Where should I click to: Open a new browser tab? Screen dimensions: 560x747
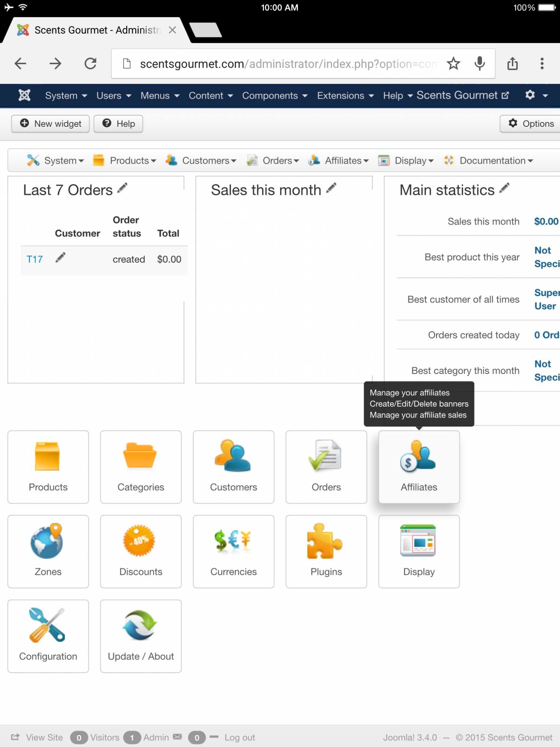[206, 30]
